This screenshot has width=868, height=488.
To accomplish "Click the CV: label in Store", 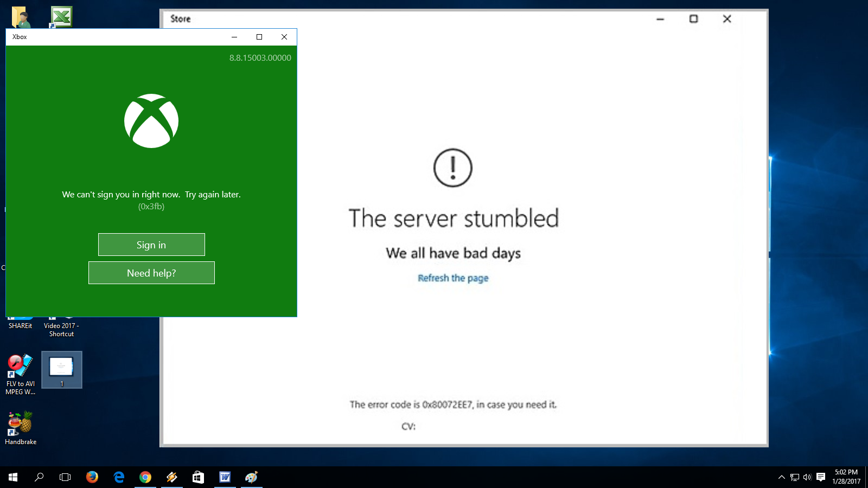I will coord(409,427).
